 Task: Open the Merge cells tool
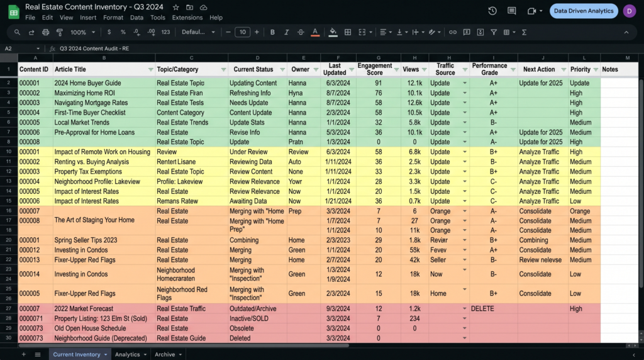click(362, 32)
